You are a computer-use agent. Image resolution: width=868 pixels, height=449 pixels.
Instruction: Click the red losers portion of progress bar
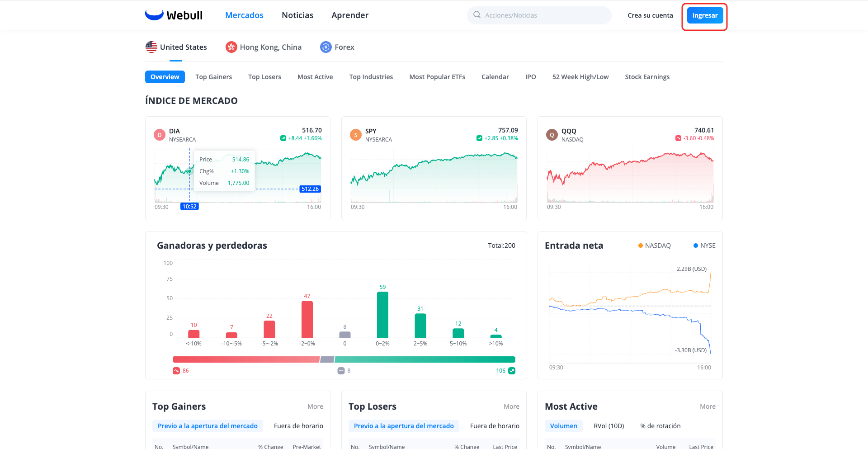click(246, 359)
